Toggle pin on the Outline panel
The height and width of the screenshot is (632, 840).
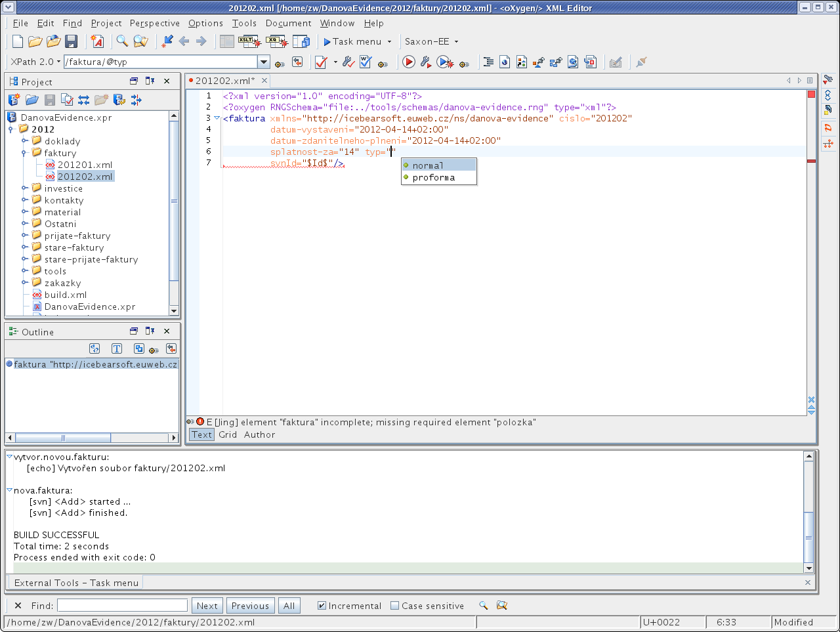(150, 331)
